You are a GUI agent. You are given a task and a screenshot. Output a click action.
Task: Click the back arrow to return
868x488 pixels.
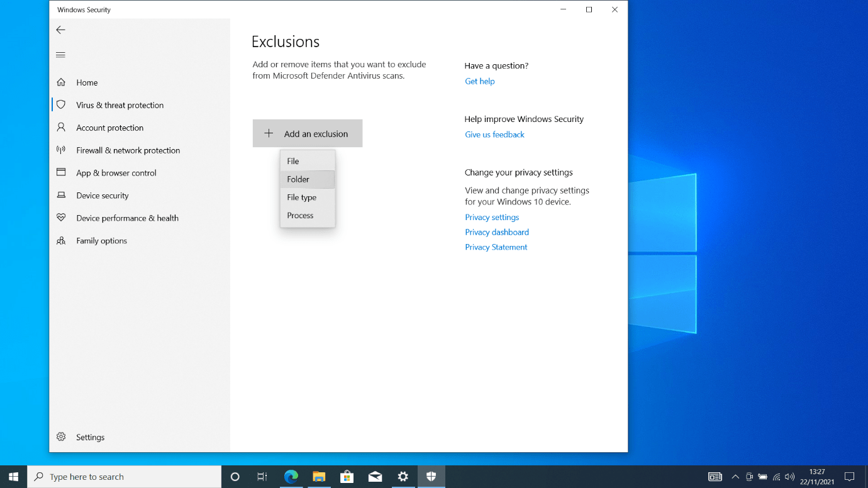coord(60,30)
